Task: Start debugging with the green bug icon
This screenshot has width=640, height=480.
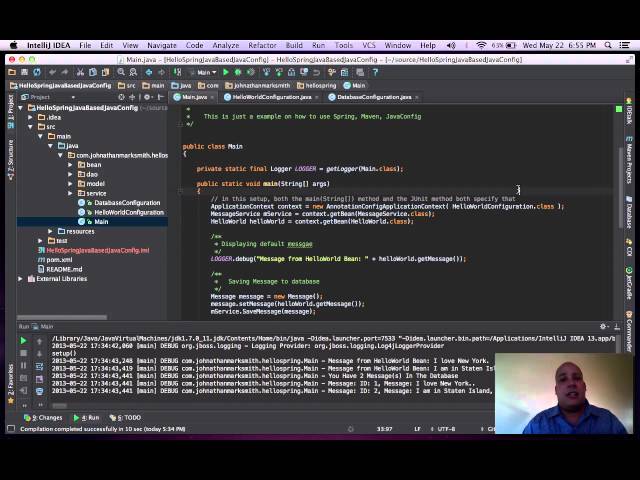Action: (x=238, y=72)
